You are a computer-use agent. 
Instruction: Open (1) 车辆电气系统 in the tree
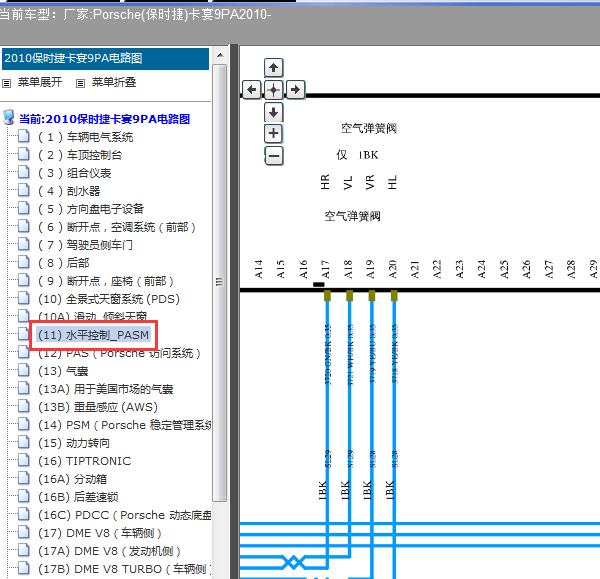pyautogui.click(x=86, y=137)
